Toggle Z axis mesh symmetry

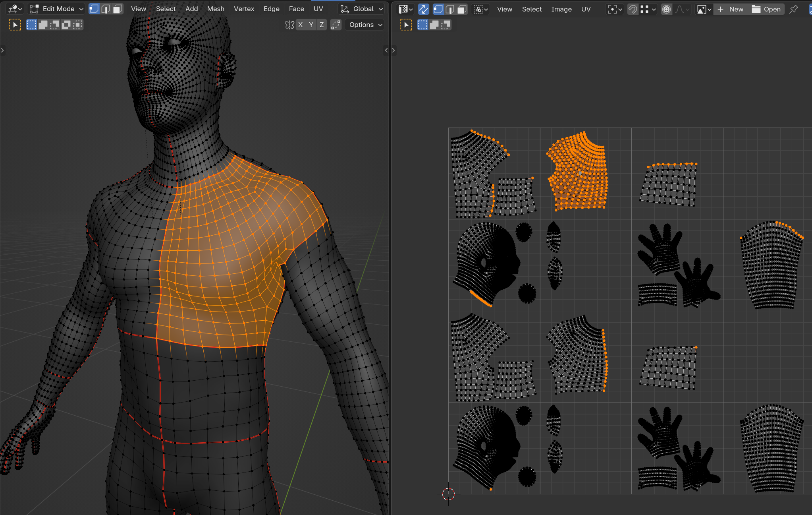tap(322, 25)
